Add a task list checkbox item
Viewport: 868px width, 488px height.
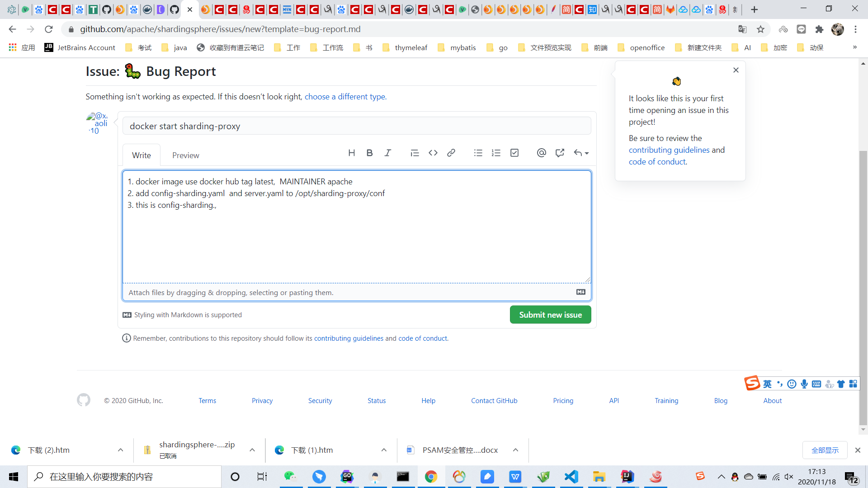[x=514, y=153]
